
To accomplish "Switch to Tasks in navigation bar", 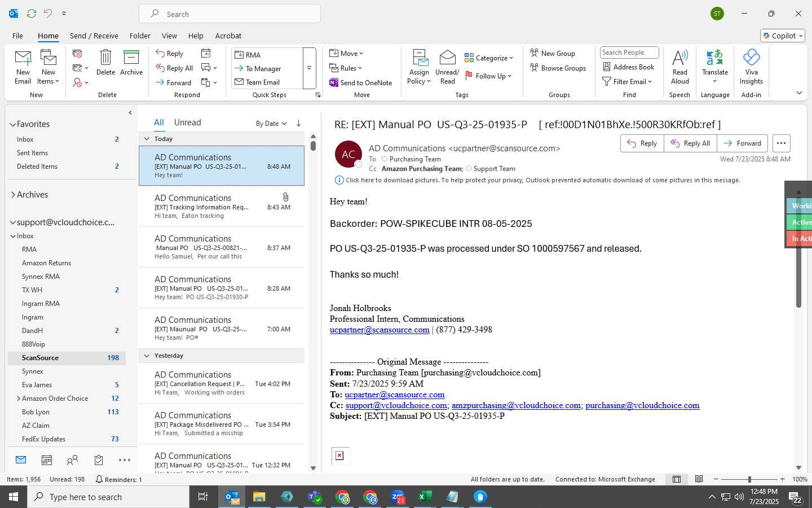I will click(x=99, y=461).
